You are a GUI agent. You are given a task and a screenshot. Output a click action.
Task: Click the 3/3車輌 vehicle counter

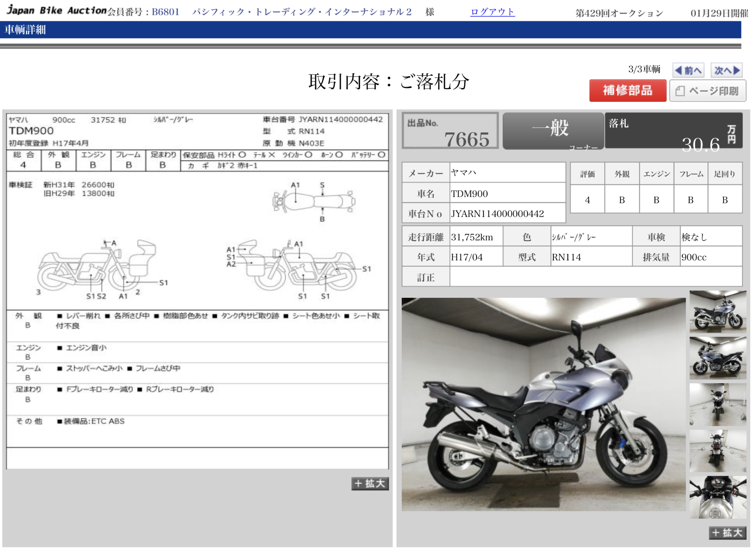[644, 69]
